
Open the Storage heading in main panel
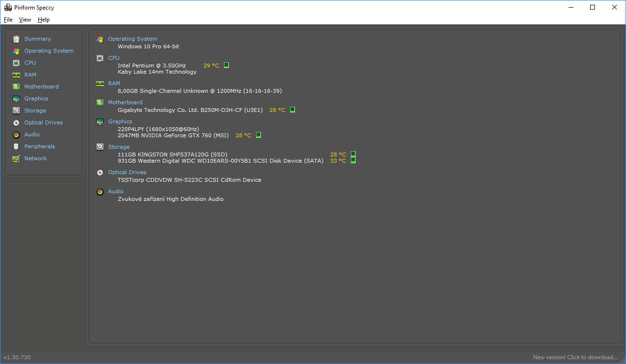tap(119, 147)
